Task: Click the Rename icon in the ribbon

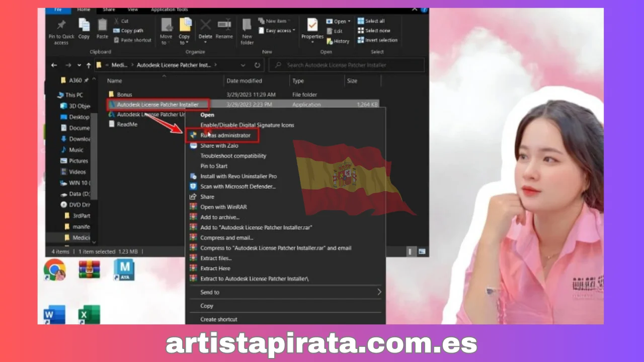Action: (224, 28)
